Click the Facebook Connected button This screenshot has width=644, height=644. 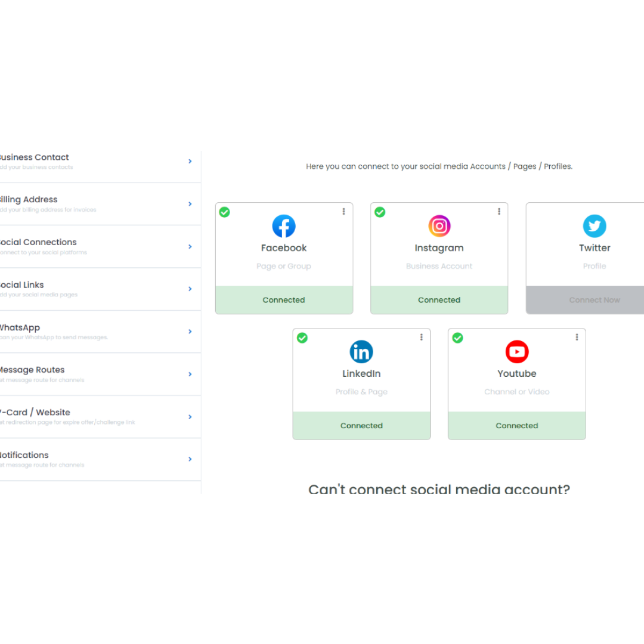click(284, 300)
